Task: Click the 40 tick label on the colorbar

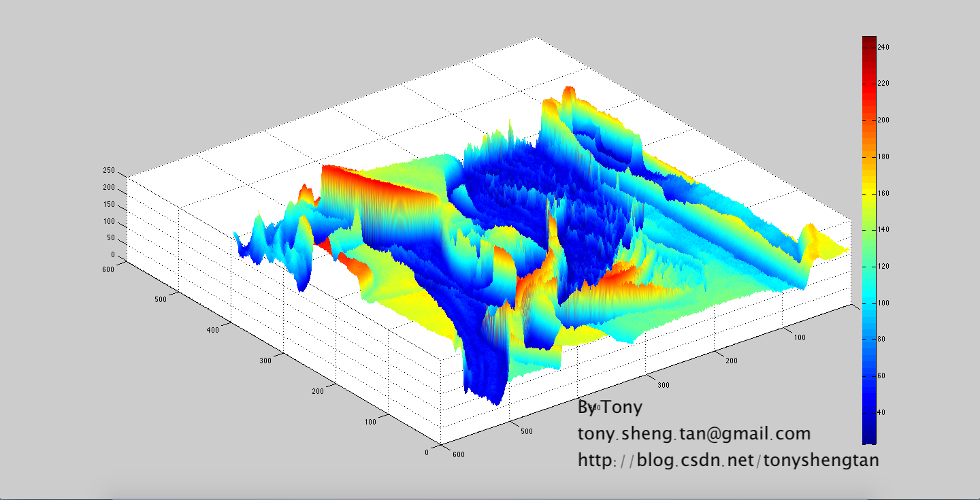Action: pos(882,413)
